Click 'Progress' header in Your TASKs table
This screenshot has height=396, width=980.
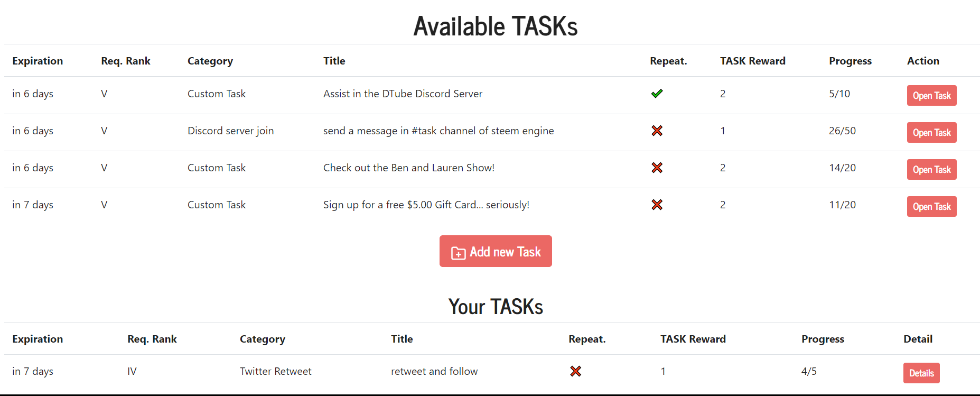click(823, 339)
